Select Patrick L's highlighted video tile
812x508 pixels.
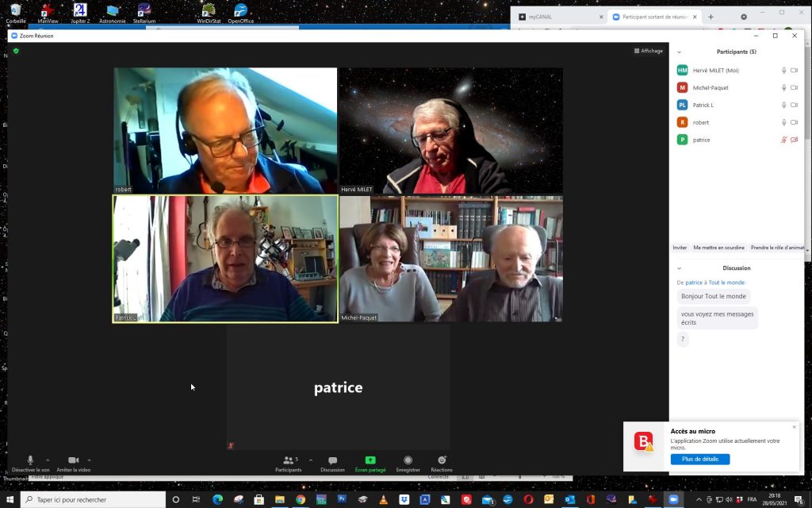pyautogui.click(x=225, y=259)
